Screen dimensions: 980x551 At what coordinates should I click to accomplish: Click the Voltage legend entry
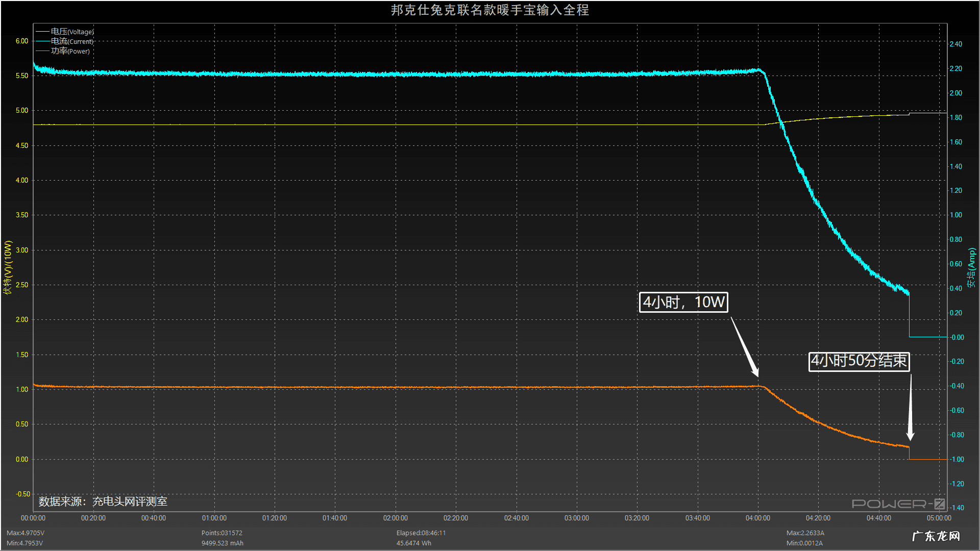(72, 32)
